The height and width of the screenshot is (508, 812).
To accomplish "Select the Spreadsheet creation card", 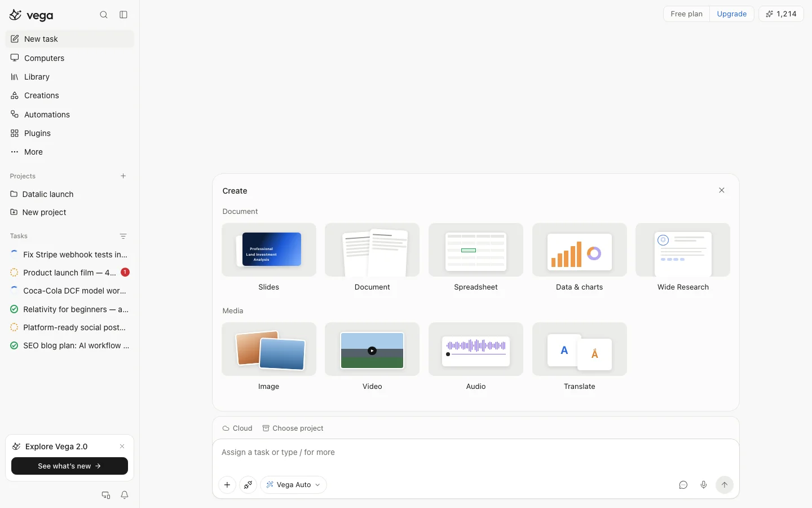I will (x=476, y=257).
